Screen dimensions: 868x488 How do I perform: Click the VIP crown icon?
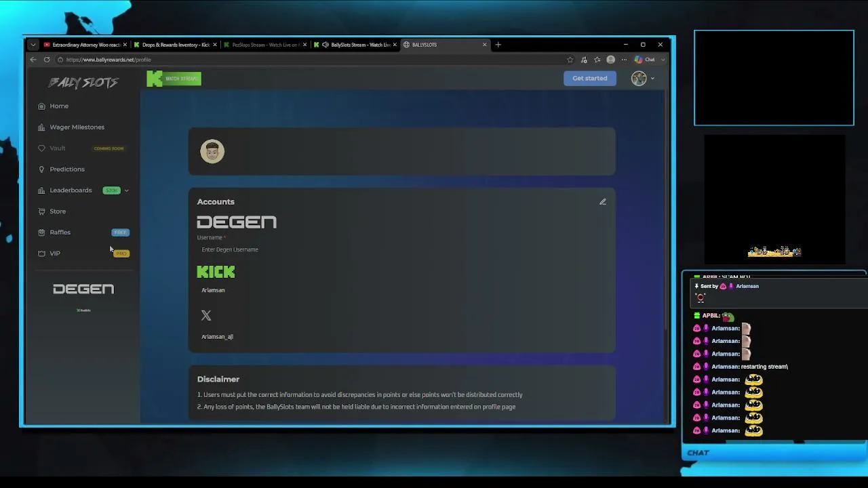[41, 253]
